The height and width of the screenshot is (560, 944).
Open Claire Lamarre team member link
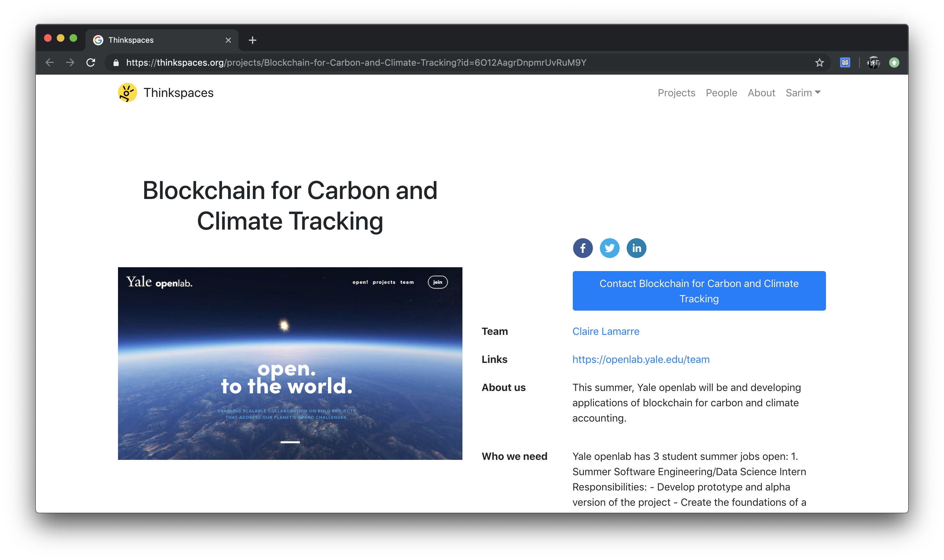pyautogui.click(x=606, y=331)
